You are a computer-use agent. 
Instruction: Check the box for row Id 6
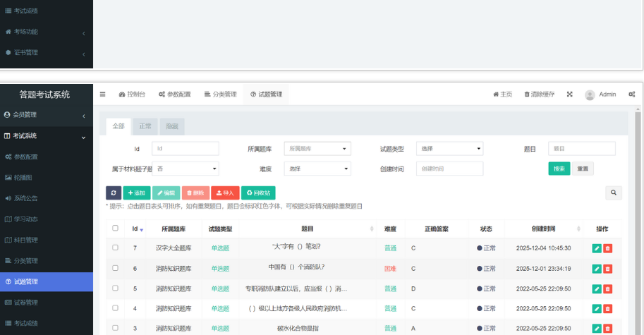[x=115, y=268]
